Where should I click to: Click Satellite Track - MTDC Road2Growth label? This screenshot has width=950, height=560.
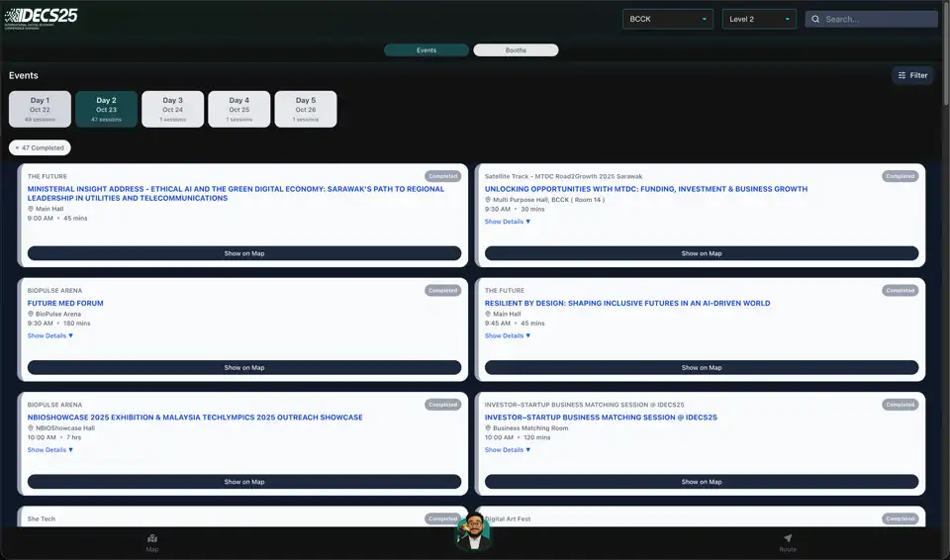(x=563, y=176)
